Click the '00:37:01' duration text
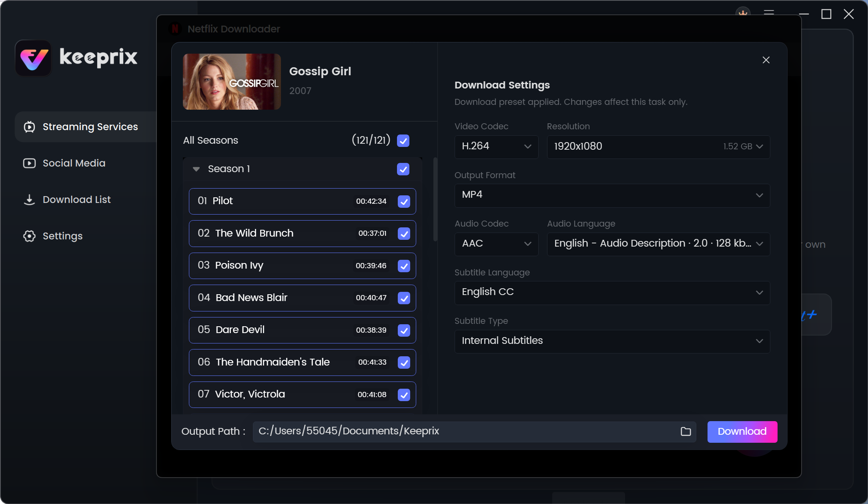Screen dimensions: 868x504 click(372, 233)
